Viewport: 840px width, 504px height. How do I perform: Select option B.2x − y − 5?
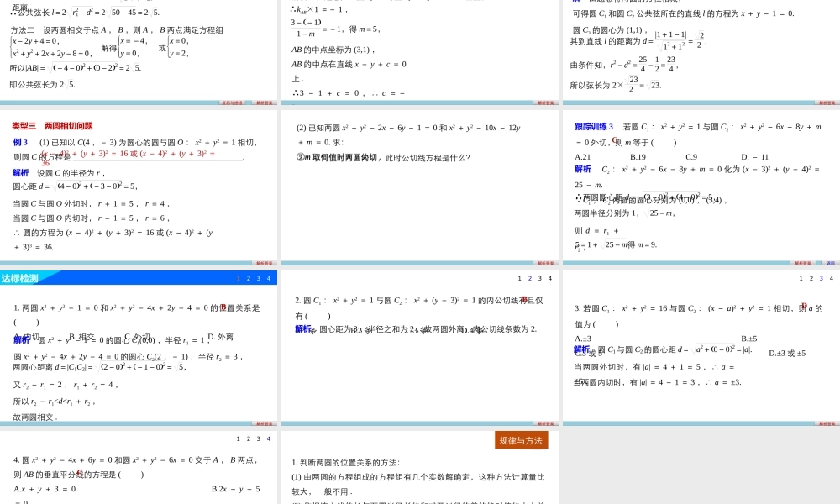[x=236, y=489]
